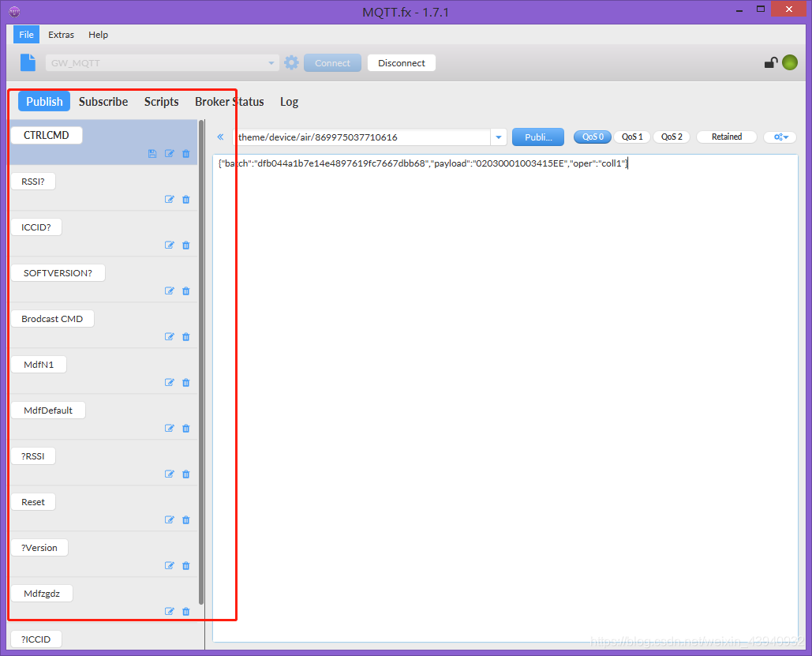Delete the ?Version saved message
This screenshot has width=812, height=656.
[186, 565]
